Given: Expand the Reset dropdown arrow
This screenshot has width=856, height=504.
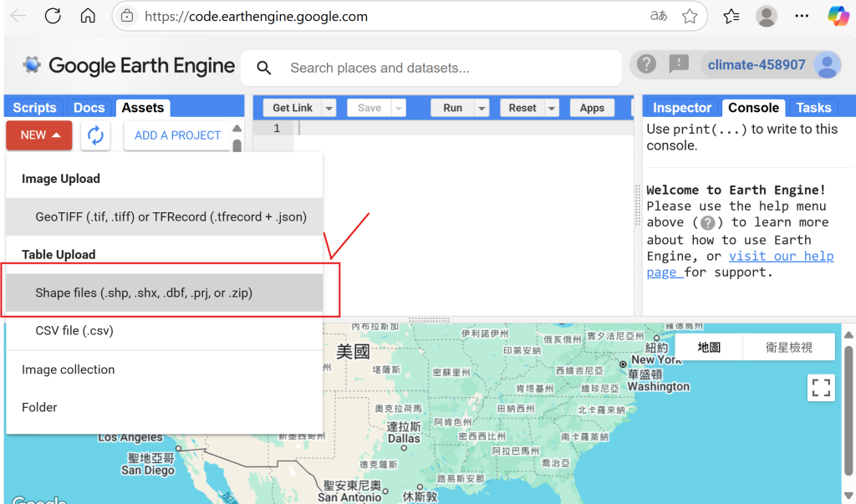Looking at the screenshot, I should click(552, 108).
